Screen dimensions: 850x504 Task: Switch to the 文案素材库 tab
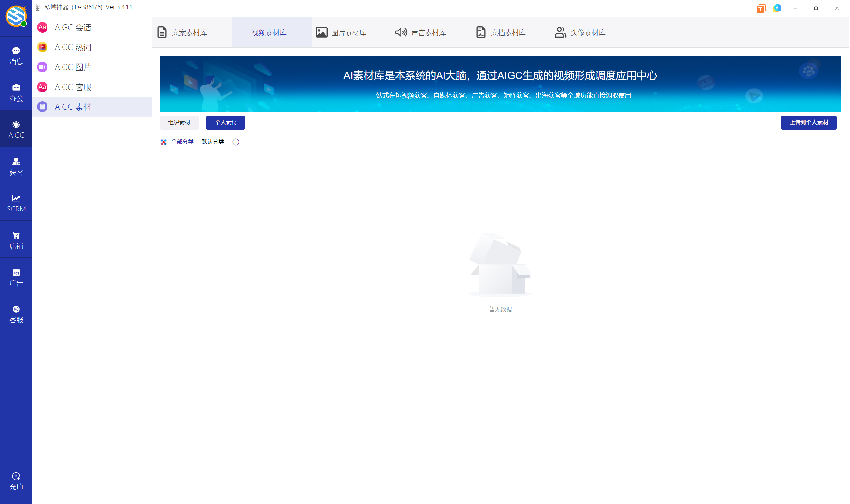189,32
